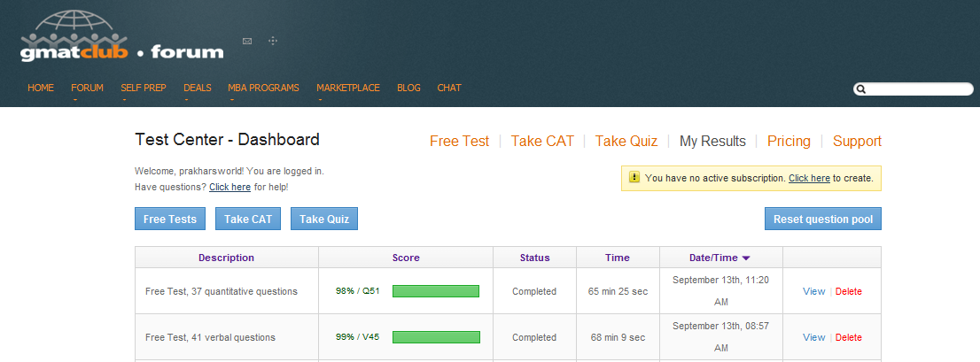The height and width of the screenshot is (362, 980).
Task: Click the blue Take Quiz button
Action: coord(324,220)
